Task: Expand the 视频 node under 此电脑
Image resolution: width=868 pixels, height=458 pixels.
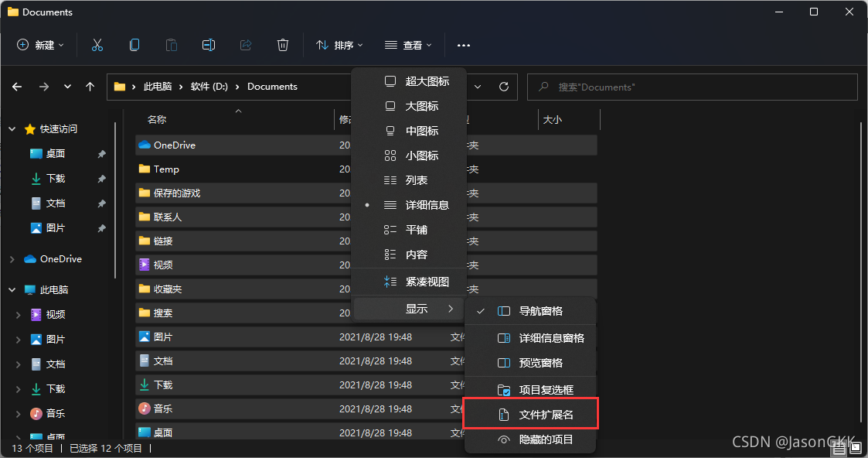Action: click(19, 315)
